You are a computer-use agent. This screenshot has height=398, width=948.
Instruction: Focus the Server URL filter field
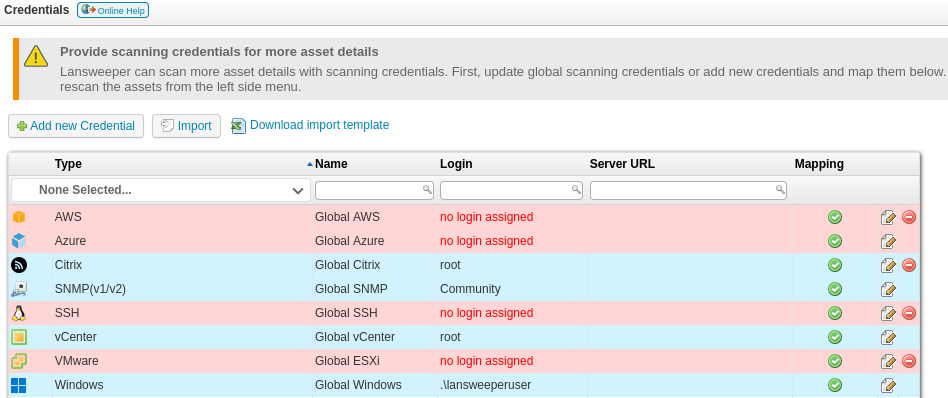688,190
